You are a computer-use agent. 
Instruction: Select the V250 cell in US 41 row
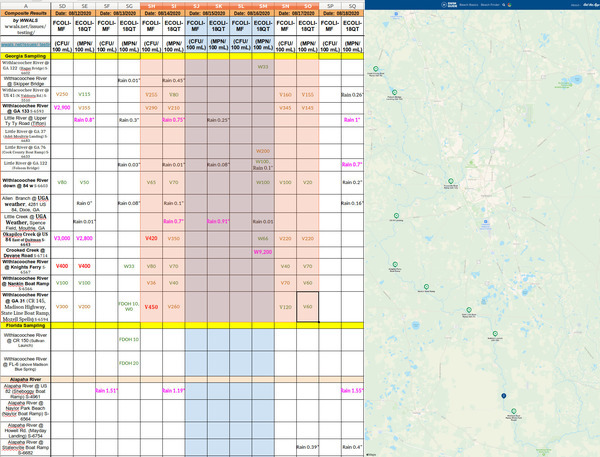62,94
